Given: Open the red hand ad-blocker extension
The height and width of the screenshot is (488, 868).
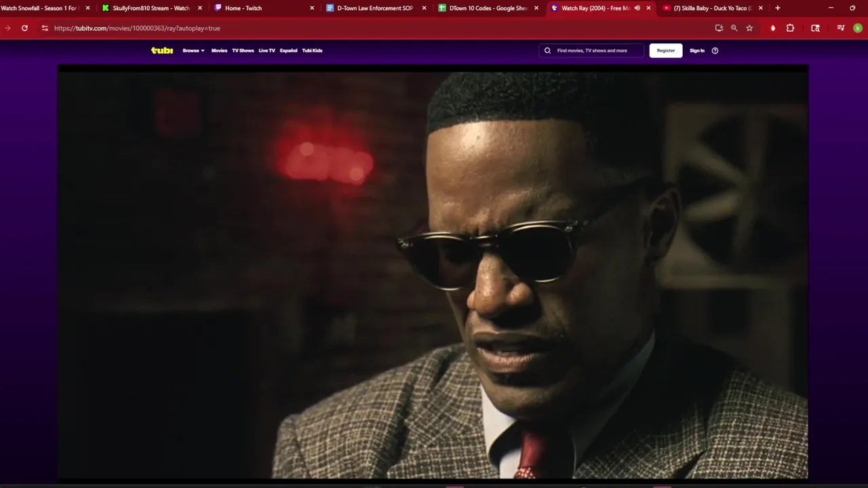Looking at the screenshot, I should point(773,28).
